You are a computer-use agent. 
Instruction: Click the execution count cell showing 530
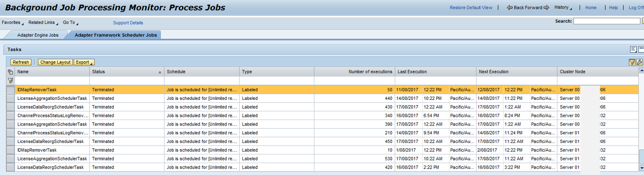point(354,159)
